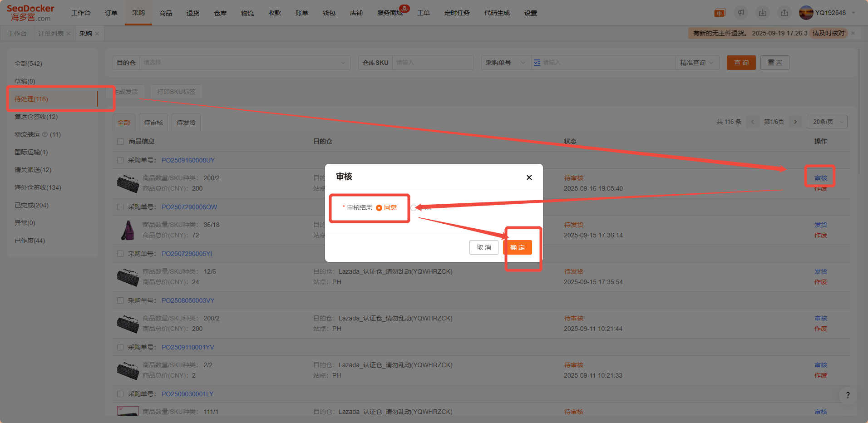Click the user avatar picture
The image size is (868, 423).
[806, 13]
